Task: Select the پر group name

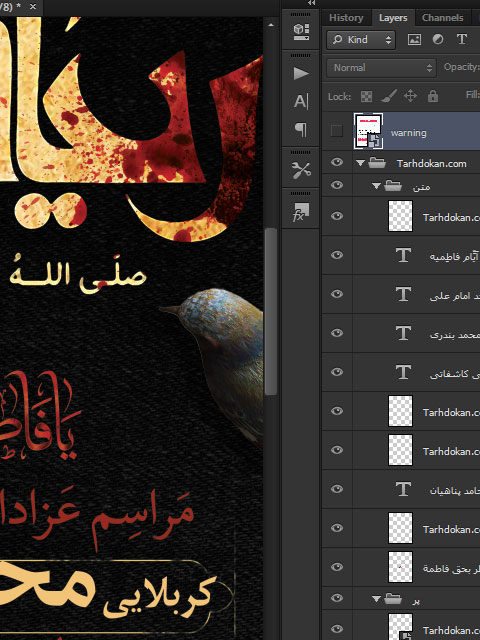Action: [x=416, y=600]
